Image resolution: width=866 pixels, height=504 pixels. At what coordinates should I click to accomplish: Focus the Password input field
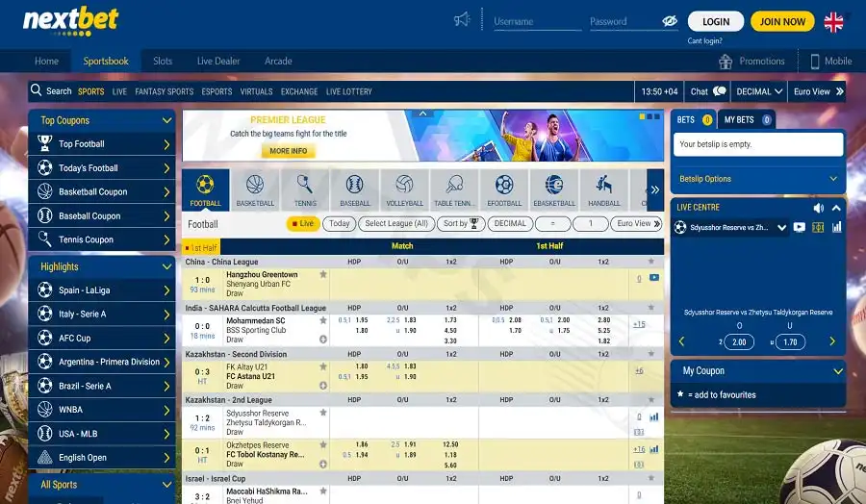click(x=624, y=21)
